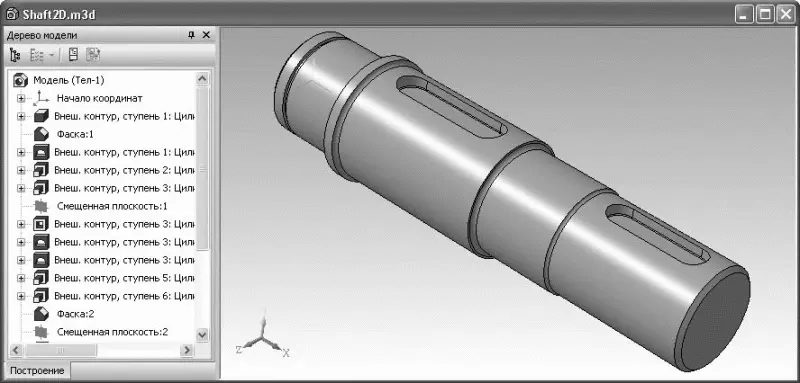Open the tree composition dropdown arrow
The image size is (800, 383).
point(52,55)
